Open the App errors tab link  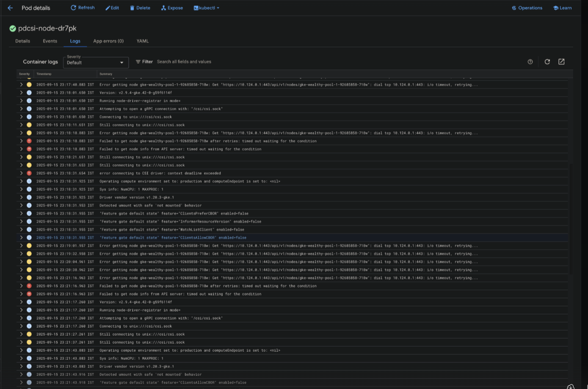pos(108,41)
